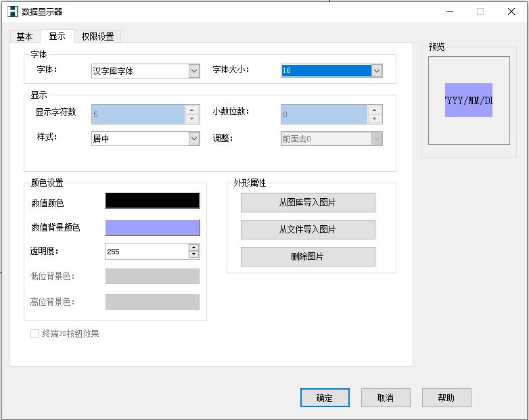Click 从图库导入图片 button
The height and width of the screenshot is (420, 529).
pyautogui.click(x=308, y=202)
